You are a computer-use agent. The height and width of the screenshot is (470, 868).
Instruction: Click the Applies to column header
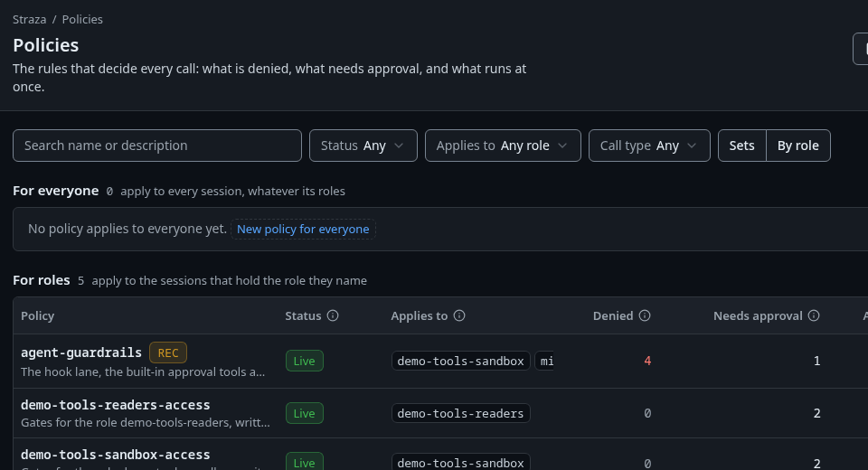coord(419,315)
